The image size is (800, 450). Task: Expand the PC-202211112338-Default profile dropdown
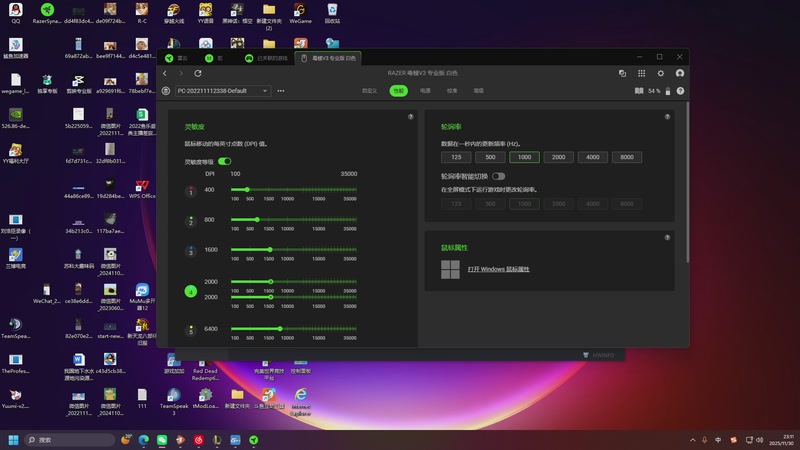coord(222,91)
